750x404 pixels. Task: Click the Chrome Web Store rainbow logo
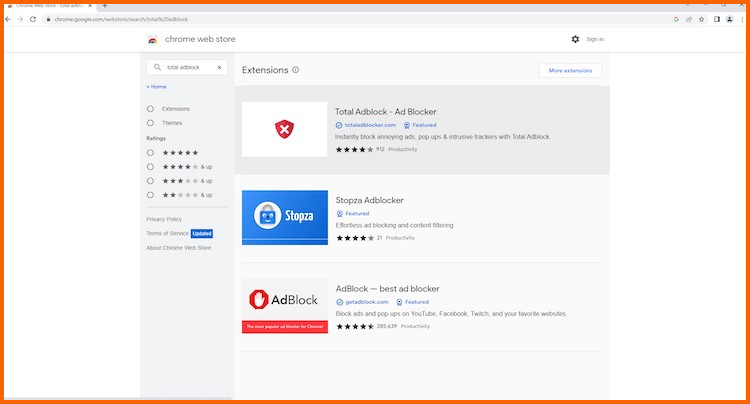153,40
